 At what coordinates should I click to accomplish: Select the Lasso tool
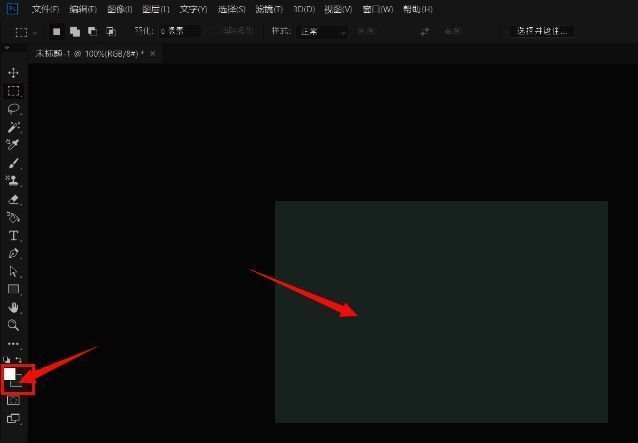[x=13, y=109]
